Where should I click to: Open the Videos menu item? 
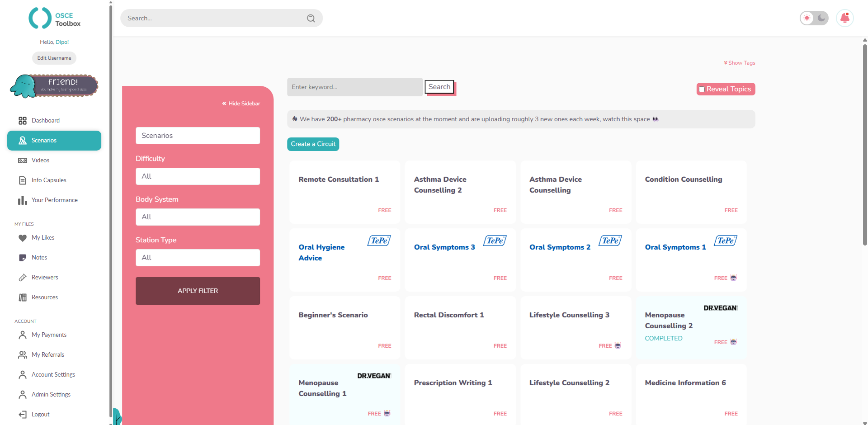[54, 161]
